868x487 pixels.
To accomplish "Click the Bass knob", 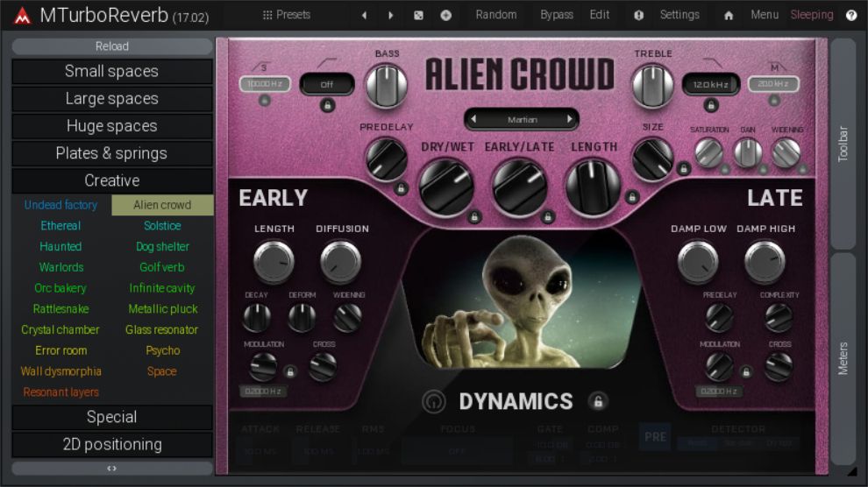I will coord(387,86).
